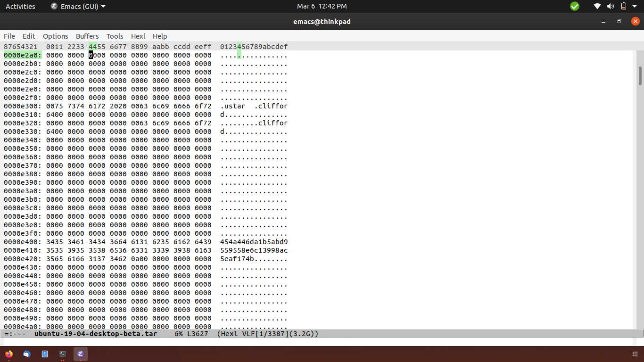Select the Emacs icon in the dock
The image size is (644, 362).
coord(81,354)
